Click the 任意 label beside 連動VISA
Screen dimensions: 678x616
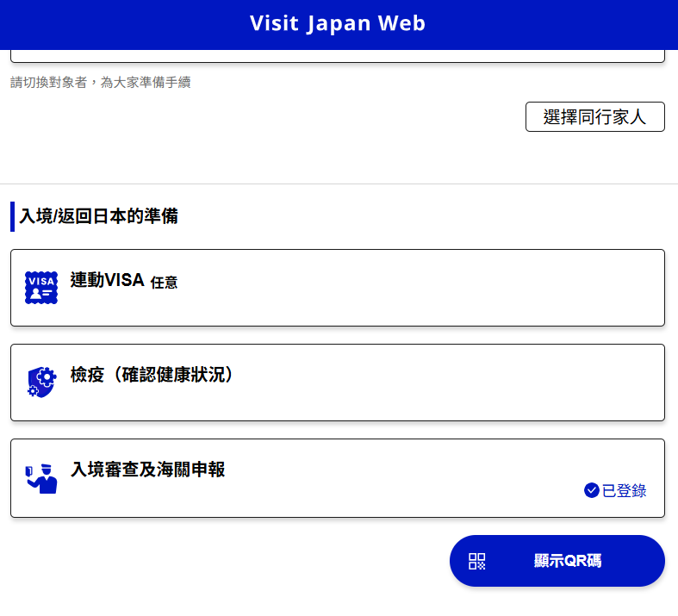click(164, 283)
